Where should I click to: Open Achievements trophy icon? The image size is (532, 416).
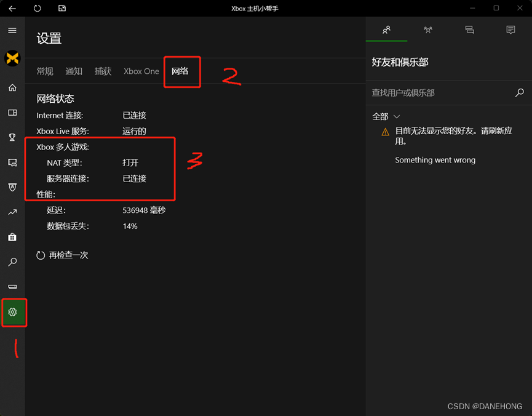coord(12,137)
